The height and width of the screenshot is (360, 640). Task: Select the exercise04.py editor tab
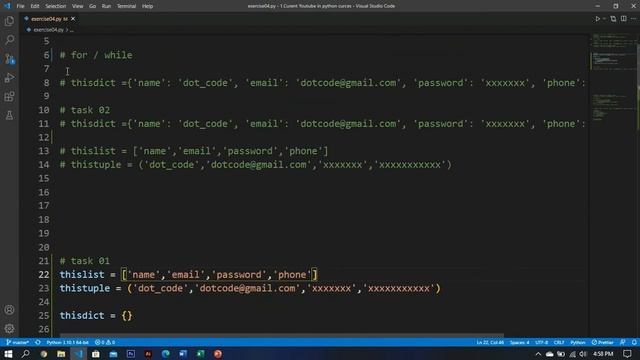click(49, 19)
